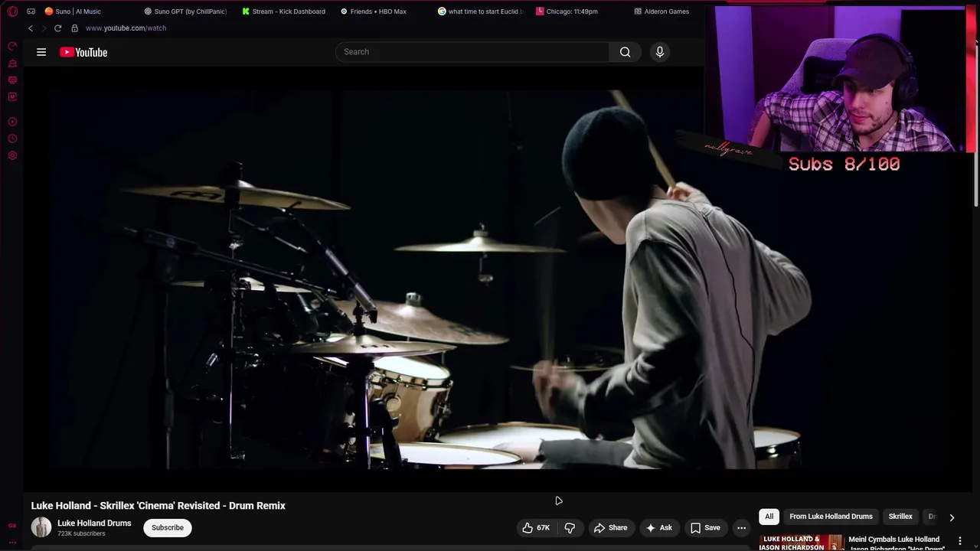Viewport: 980px width, 551px height.
Task: Open Meinl Cymbals Luke Holland video title
Action: 896,543
